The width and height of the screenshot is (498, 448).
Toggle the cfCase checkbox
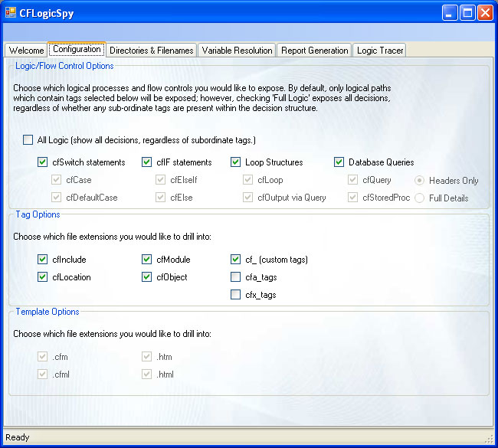(x=56, y=180)
